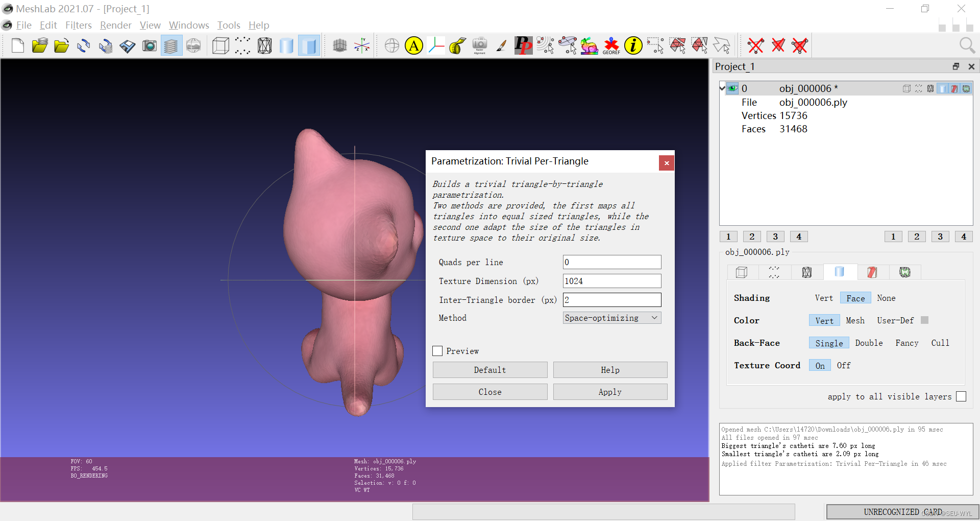Click the Help button in dialog
980x521 pixels.
coord(610,370)
